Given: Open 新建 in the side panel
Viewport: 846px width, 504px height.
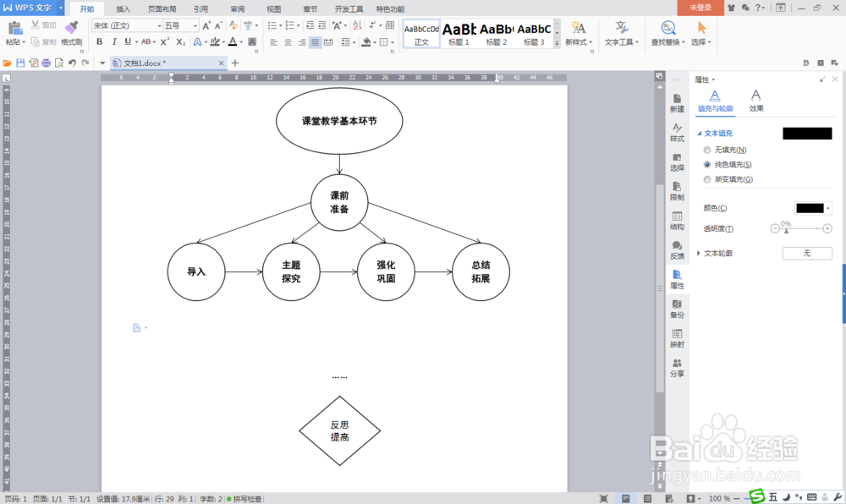Looking at the screenshot, I should [x=677, y=103].
